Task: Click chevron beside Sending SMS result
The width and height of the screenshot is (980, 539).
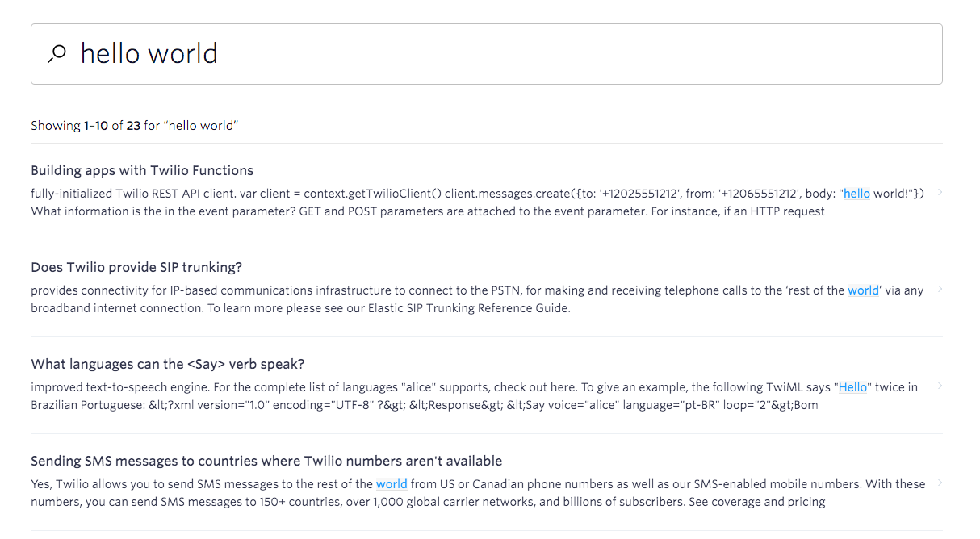Action: (940, 483)
